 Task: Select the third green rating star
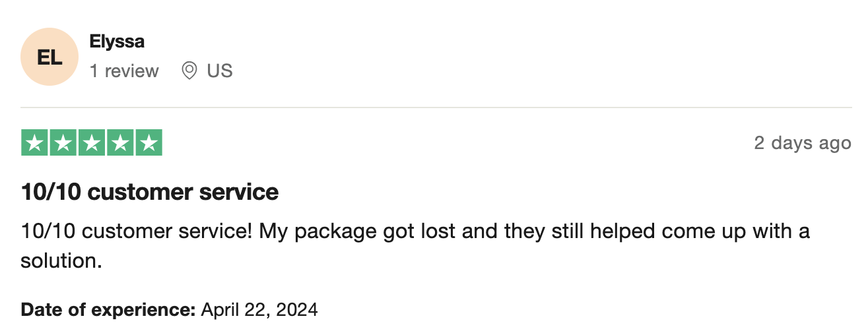tap(91, 143)
